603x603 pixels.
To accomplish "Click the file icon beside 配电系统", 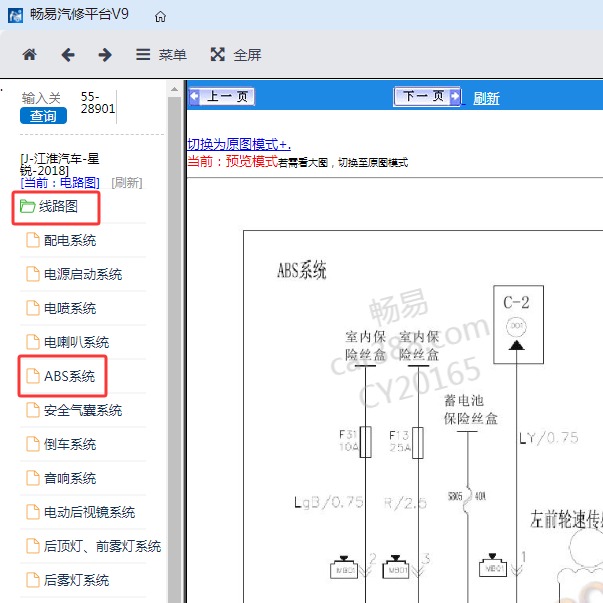I will click(x=33, y=240).
